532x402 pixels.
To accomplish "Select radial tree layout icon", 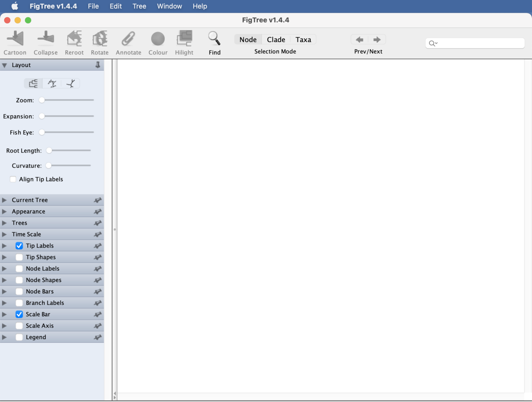I will [70, 83].
